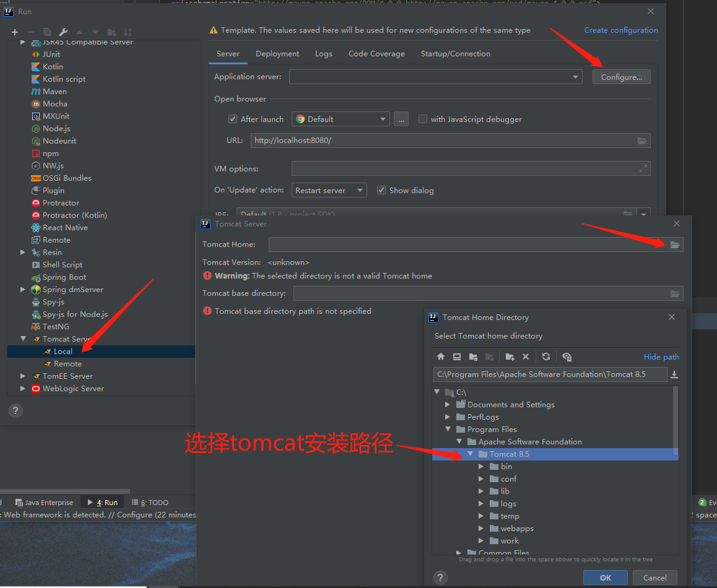Click the Tomcat Home browse folder icon
The image size is (717, 588).
[x=675, y=244]
